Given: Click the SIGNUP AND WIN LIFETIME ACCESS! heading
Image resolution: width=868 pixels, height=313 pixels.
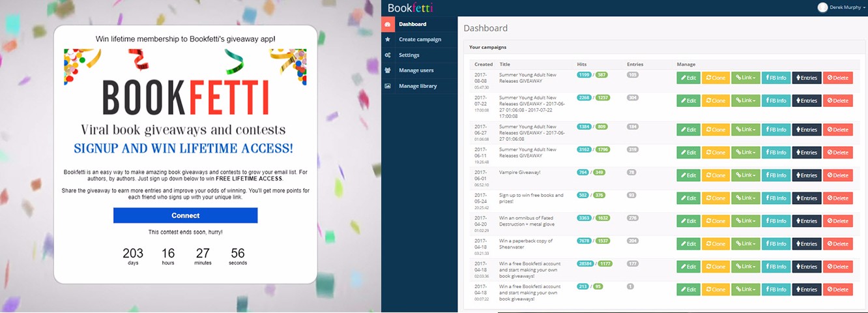Looking at the screenshot, I should [183, 148].
